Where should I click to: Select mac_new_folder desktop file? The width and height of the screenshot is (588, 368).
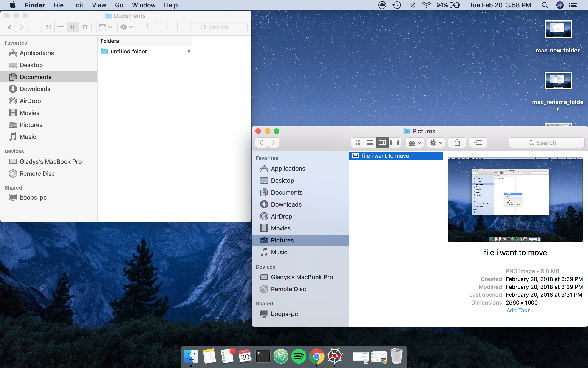[558, 37]
